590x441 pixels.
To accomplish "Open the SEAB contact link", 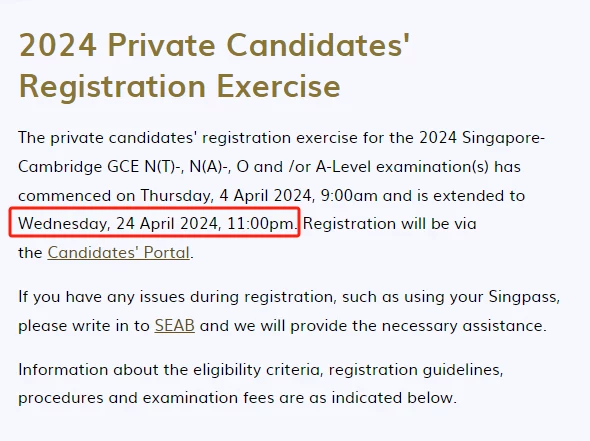I will (175, 325).
